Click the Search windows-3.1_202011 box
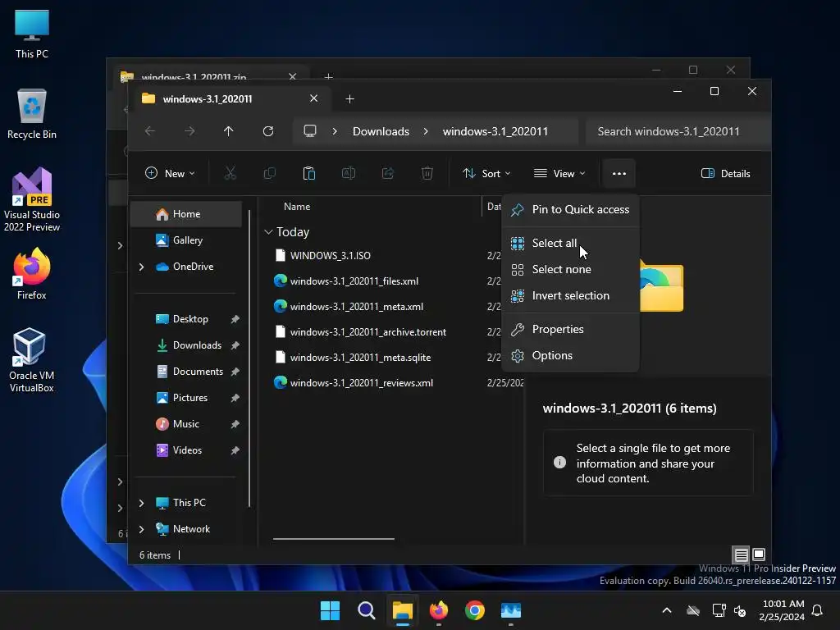This screenshot has height=630, width=840. click(x=677, y=131)
